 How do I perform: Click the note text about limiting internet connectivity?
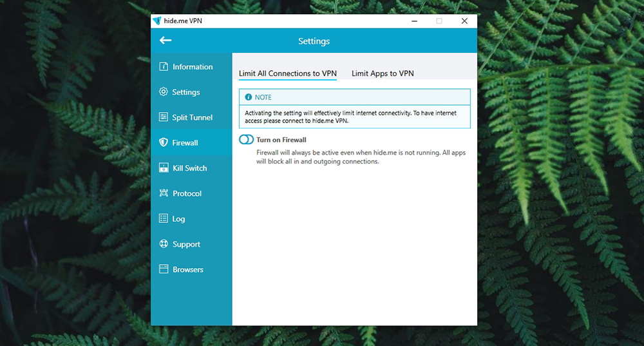pyautogui.click(x=350, y=117)
